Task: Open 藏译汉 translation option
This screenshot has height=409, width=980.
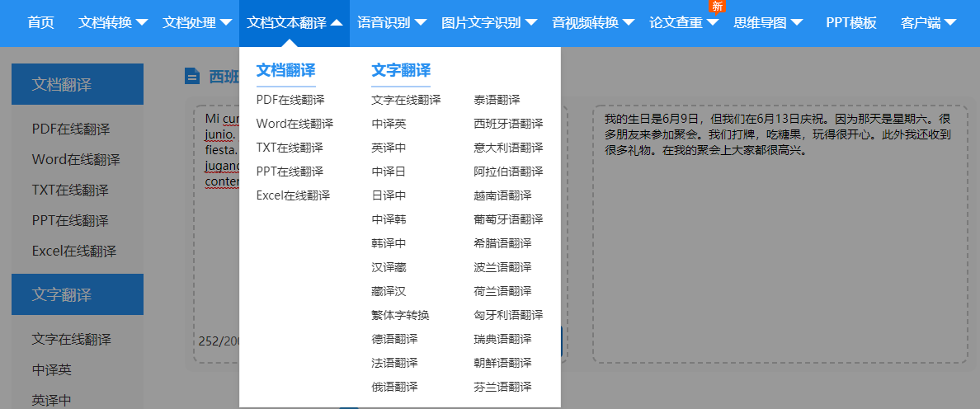Action: point(389,291)
